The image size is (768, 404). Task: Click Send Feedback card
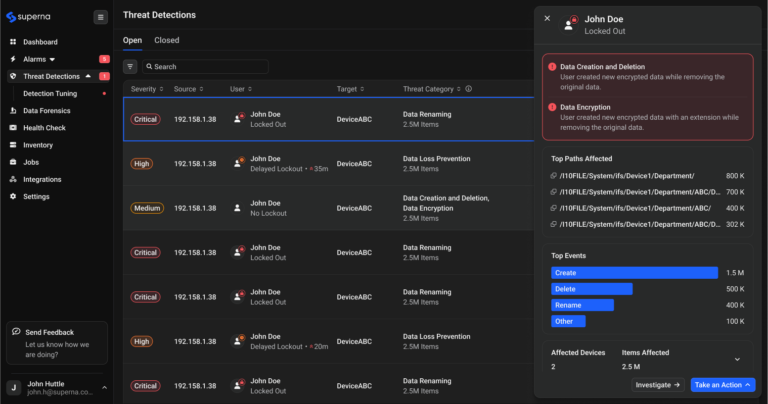[57, 343]
